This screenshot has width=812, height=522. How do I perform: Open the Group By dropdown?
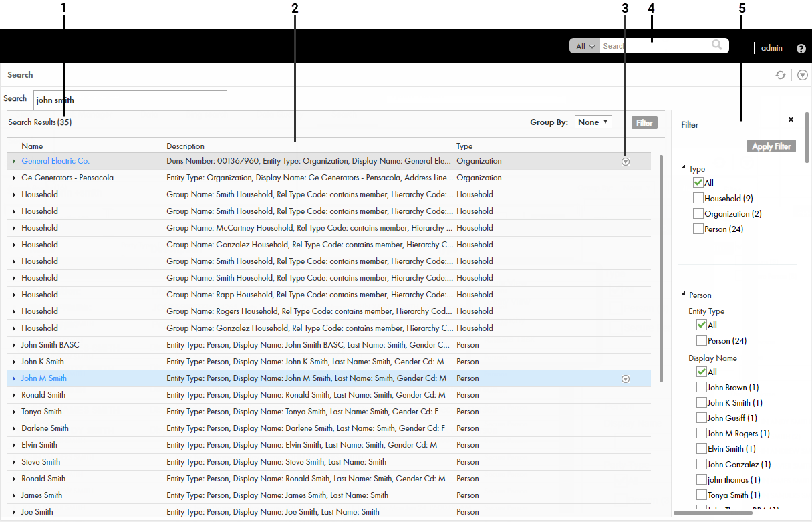pyautogui.click(x=593, y=122)
